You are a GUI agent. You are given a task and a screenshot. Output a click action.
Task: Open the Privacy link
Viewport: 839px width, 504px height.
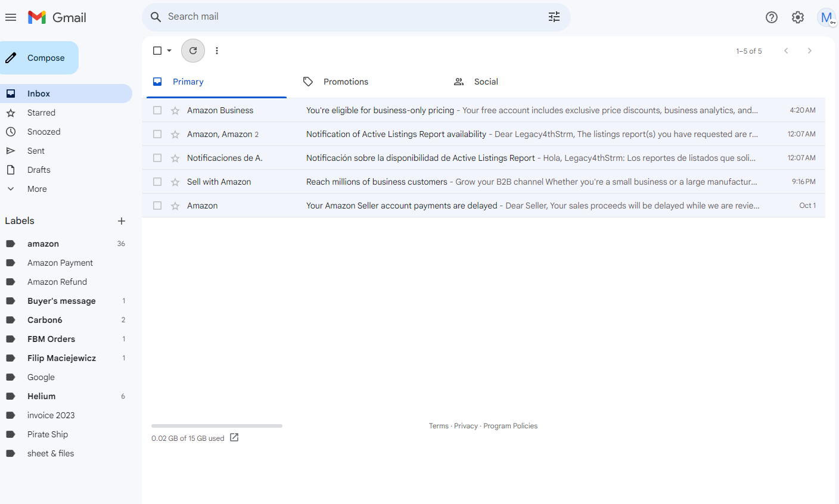pyautogui.click(x=466, y=426)
